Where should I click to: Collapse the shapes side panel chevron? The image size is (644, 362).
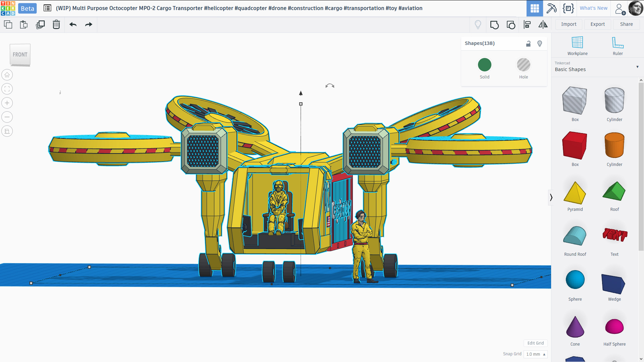[x=551, y=197]
